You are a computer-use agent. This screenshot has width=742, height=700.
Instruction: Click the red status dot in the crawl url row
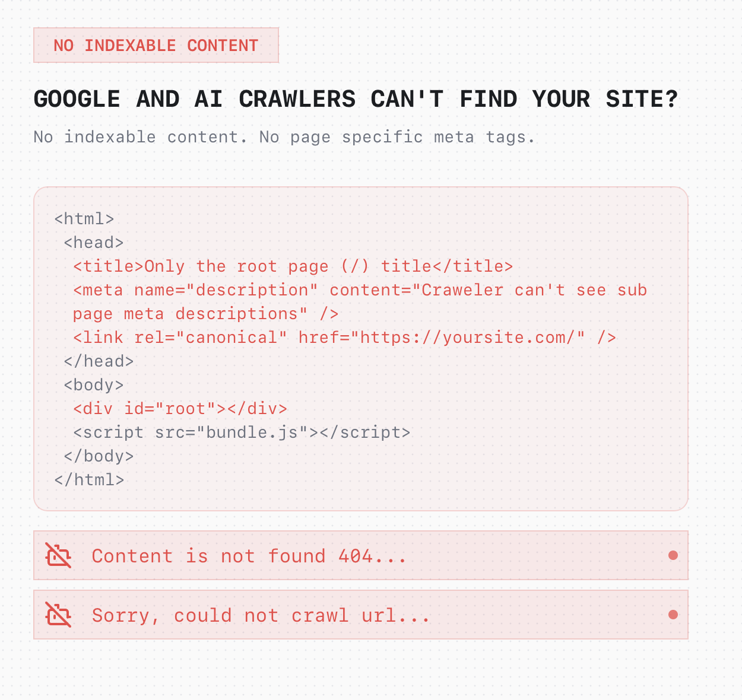pyautogui.click(x=673, y=615)
